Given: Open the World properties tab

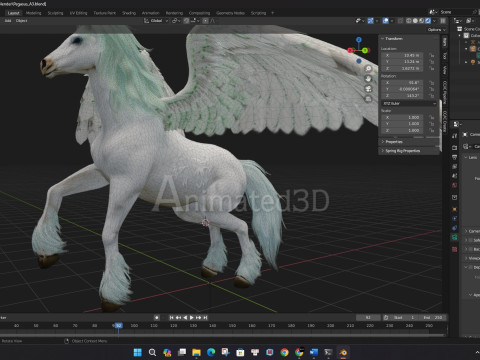Looking at the screenshot, I should (x=454, y=185).
